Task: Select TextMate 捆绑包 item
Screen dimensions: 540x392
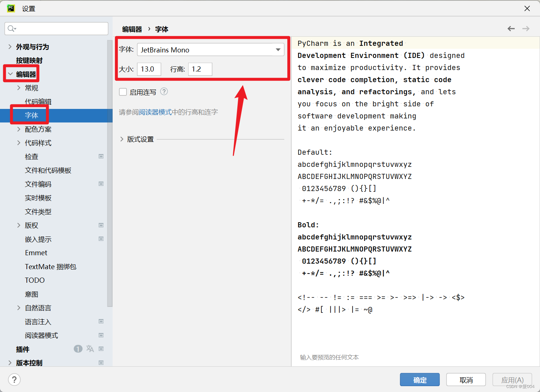Action: [x=51, y=267]
